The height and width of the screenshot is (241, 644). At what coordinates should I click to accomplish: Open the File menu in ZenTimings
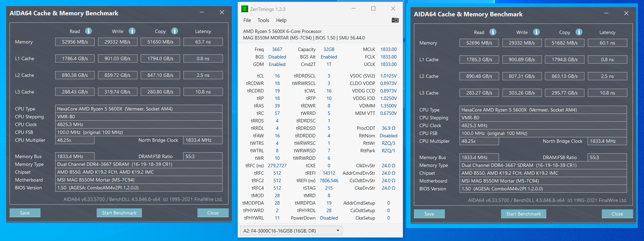click(x=247, y=20)
